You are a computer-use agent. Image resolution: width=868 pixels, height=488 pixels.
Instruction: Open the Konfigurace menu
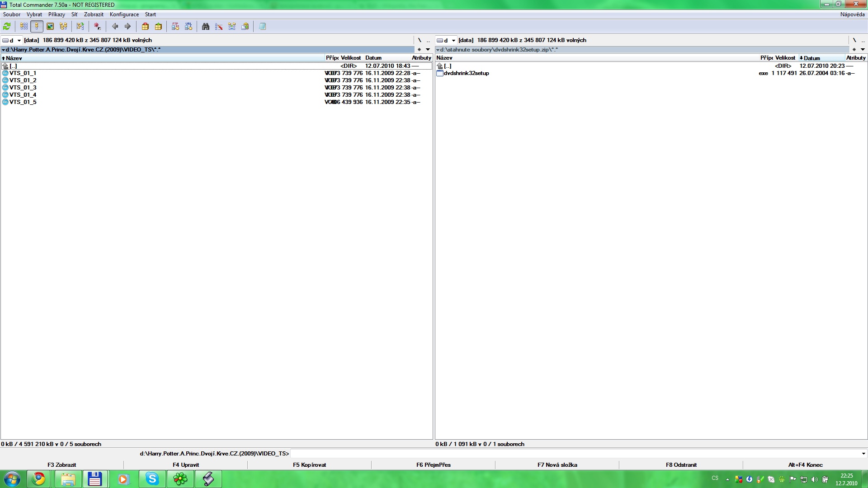click(x=124, y=14)
